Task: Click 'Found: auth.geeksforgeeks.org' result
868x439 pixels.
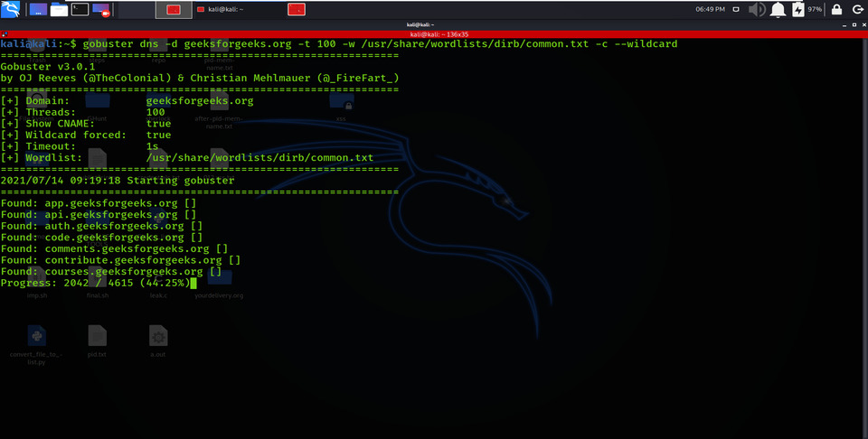Action: click(102, 226)
